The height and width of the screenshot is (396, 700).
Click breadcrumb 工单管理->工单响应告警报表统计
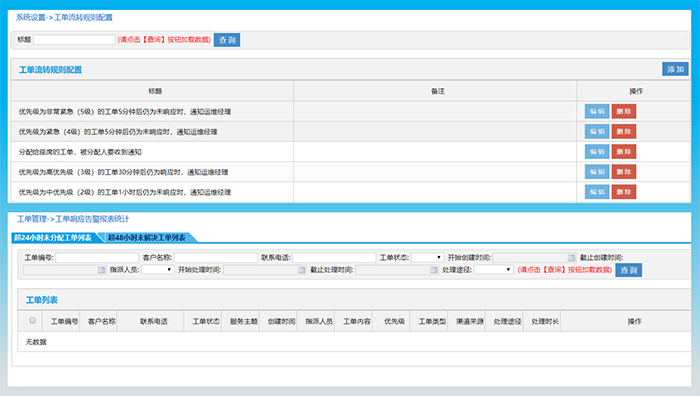coord(73,219)
